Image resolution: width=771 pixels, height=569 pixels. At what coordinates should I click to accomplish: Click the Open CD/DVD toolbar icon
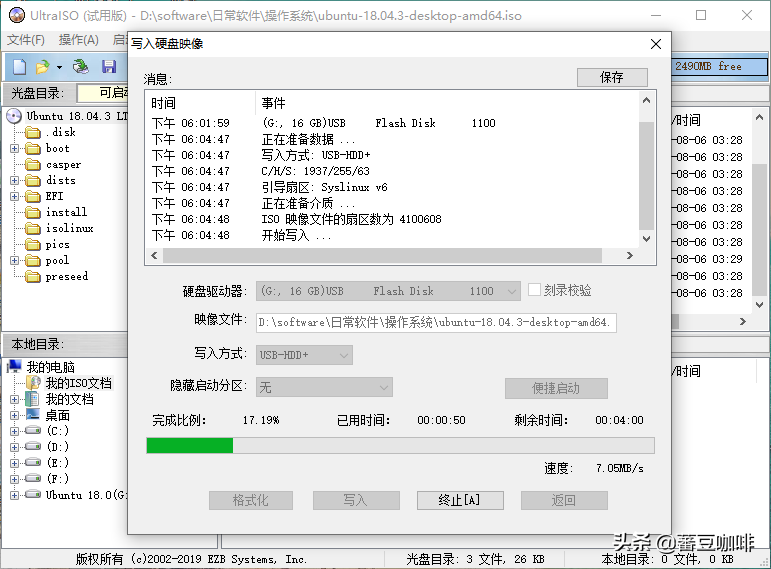click(x=81, y=66)
